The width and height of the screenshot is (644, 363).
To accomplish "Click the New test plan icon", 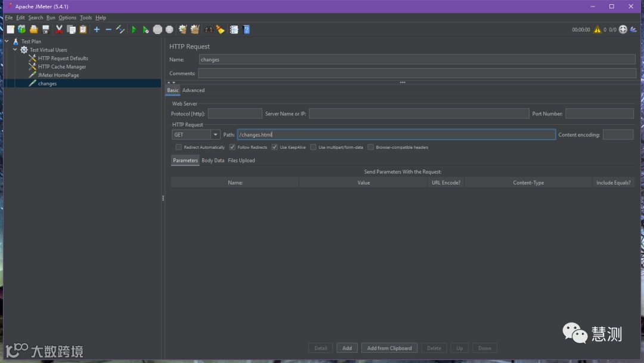I will [x=10, y=30].
